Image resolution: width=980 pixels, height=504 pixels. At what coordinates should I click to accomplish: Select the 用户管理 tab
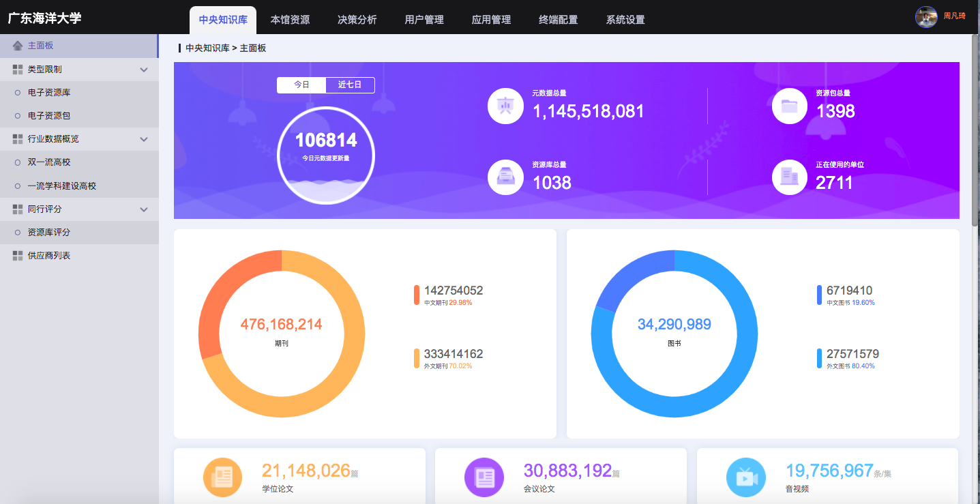pos(424,20)
